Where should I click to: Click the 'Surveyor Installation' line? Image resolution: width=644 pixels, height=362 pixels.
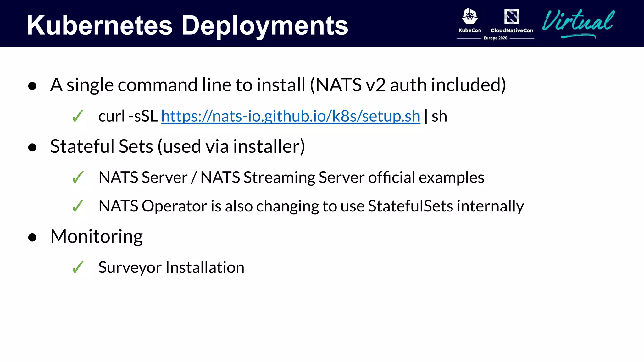(171, 267)
